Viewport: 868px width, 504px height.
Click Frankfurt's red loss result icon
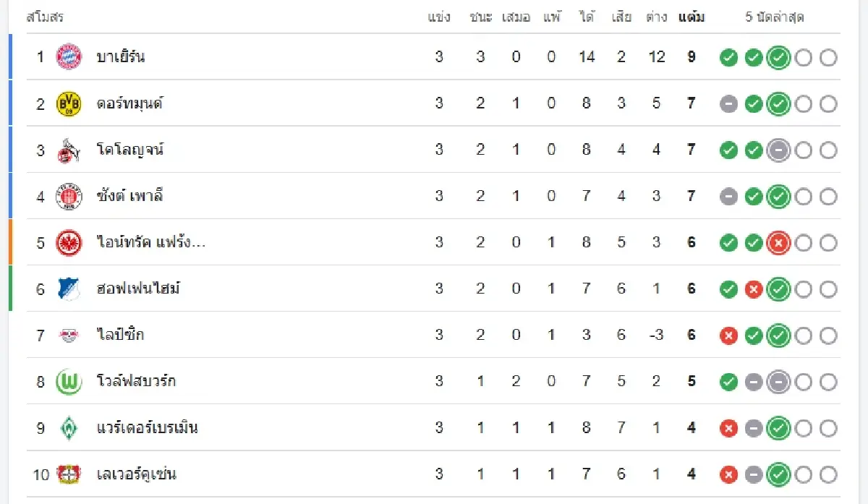click(x=778, y=243)
